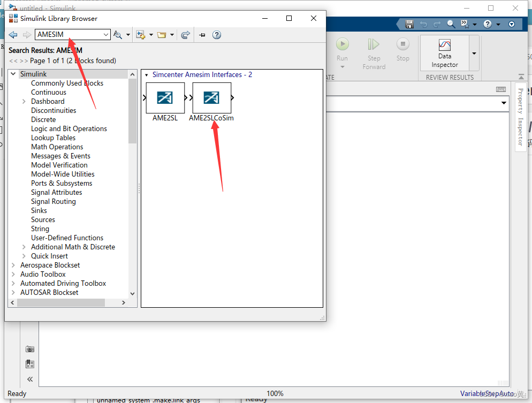
Task: Select Ports & Subsystems
Action: (x=62, y=184)
